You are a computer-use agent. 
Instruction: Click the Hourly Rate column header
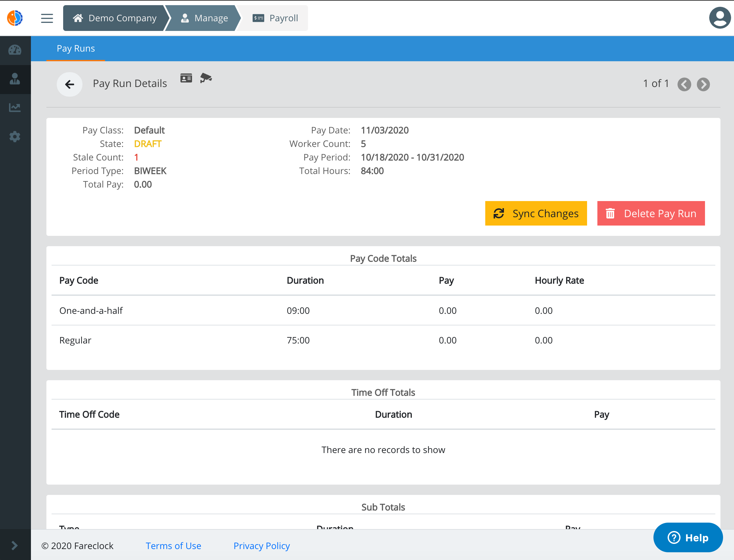pyautogui.click(x=559, y=281)
